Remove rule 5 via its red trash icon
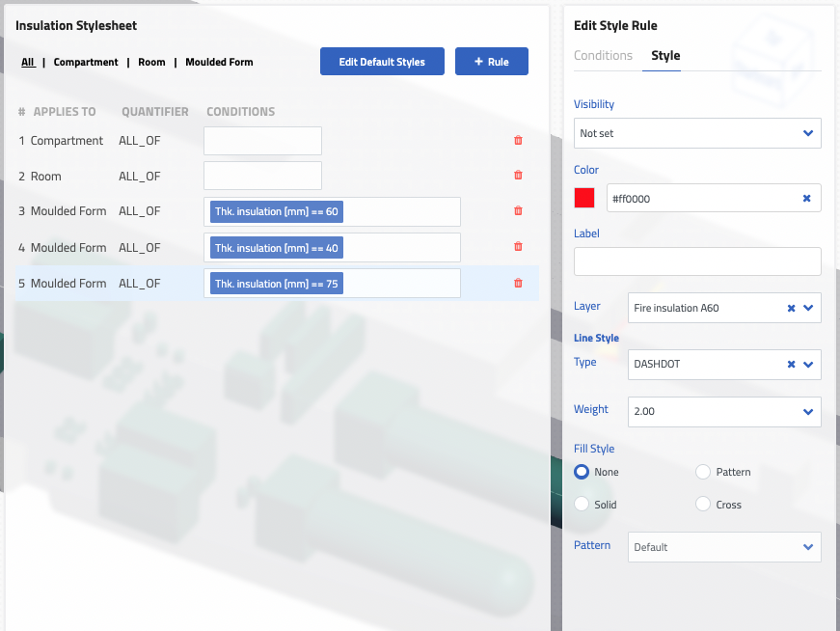The image size is (840, 631). tap(518, 283)
